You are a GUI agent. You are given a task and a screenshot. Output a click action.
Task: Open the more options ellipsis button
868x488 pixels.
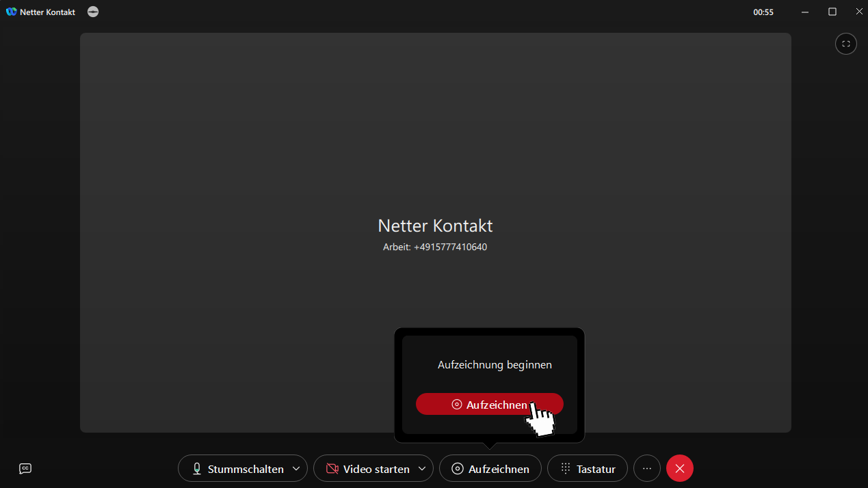pos(647,468)
